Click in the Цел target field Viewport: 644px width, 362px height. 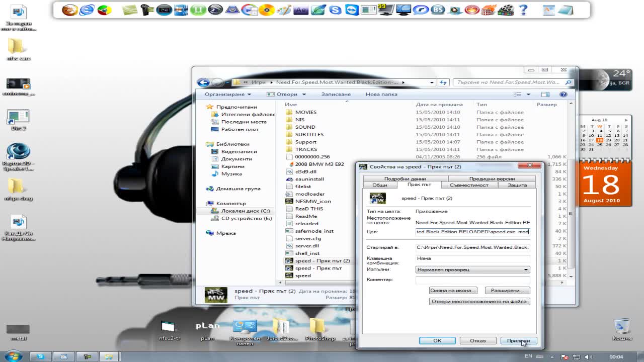472,232
